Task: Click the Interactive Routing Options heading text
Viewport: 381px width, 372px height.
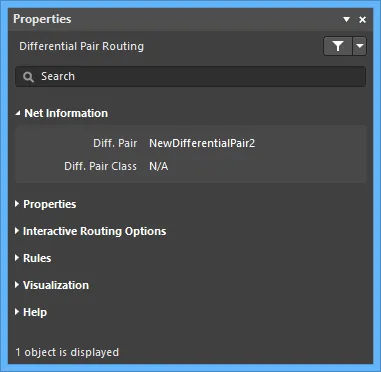Action: coord(95,231)
